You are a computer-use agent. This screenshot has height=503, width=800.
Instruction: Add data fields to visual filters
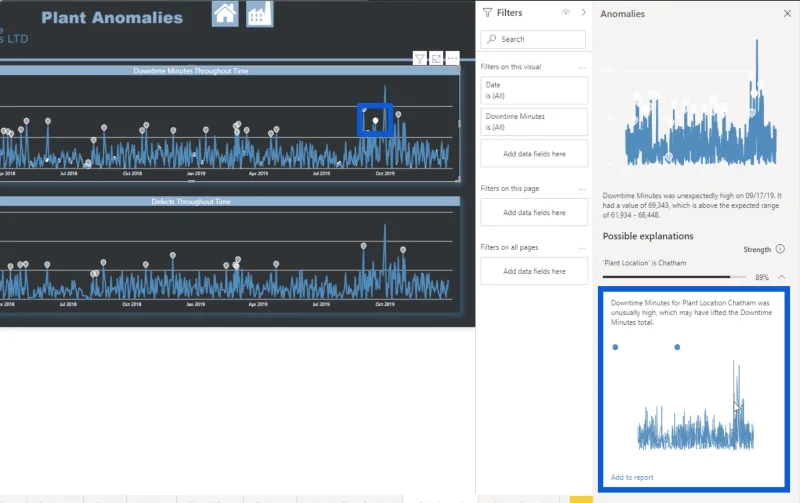coord(534,154)
